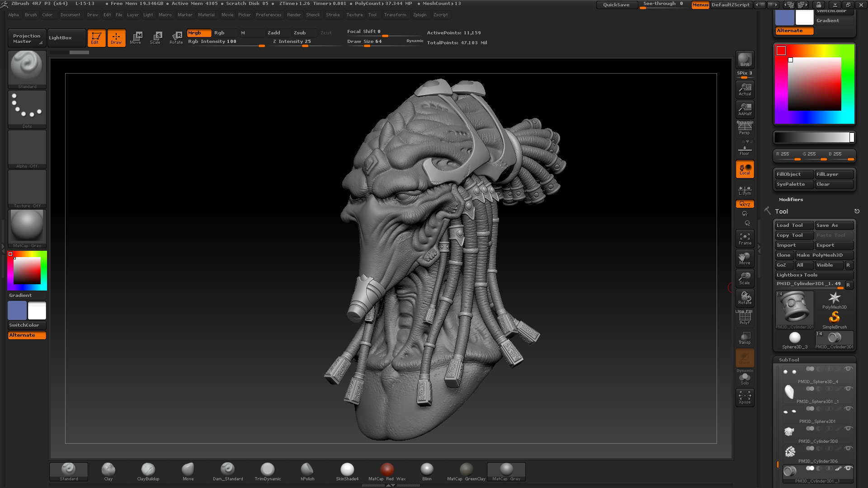Click the blue secondary color swatch in left tray
868x488 pixels.
pos(17,311)
